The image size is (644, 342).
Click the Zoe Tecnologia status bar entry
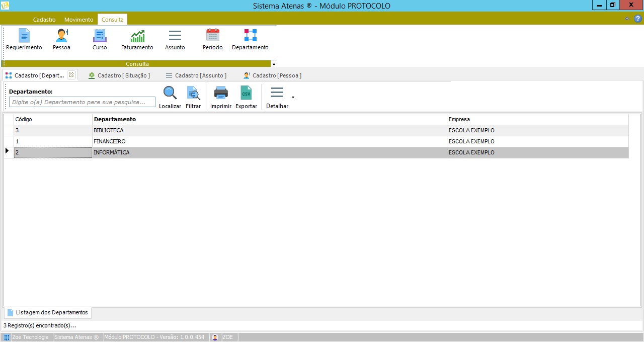(x=30, y=337)
